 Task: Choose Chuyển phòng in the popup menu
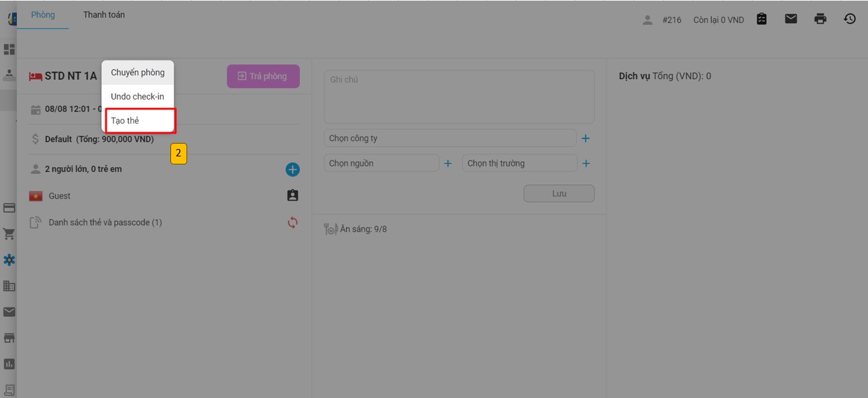[x=138, y=72]
